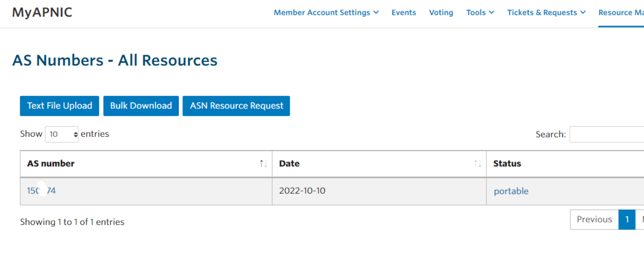Screen dimensions: 644x256
Task: Click the AS Numbers - All Resources heading
Action: (x=115, y=60)
